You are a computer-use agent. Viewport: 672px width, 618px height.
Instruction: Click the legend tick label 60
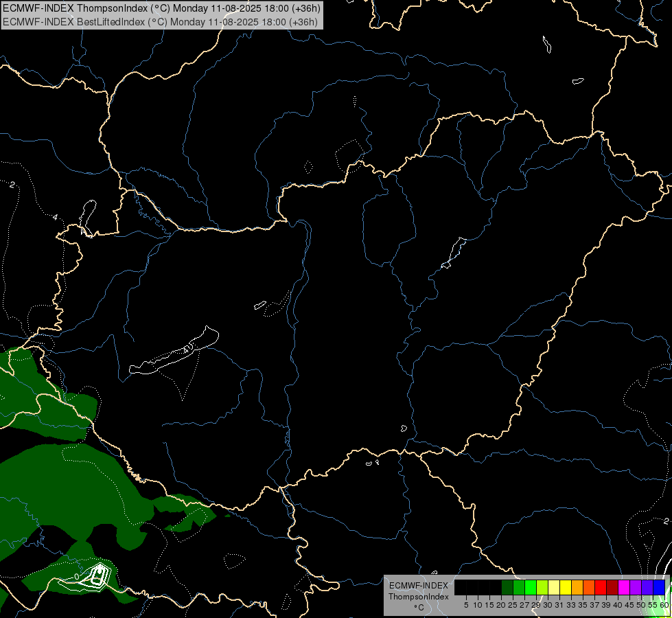tap(664, 605)
